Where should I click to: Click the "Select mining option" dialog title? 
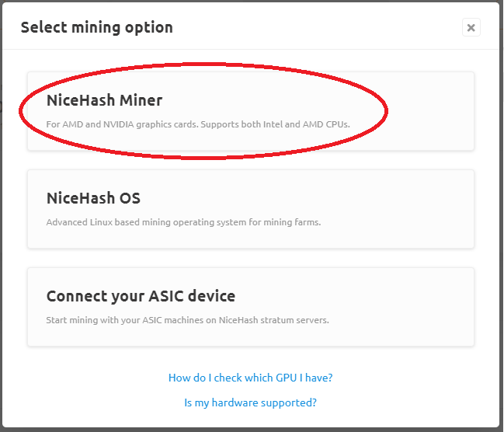point(96,28)
